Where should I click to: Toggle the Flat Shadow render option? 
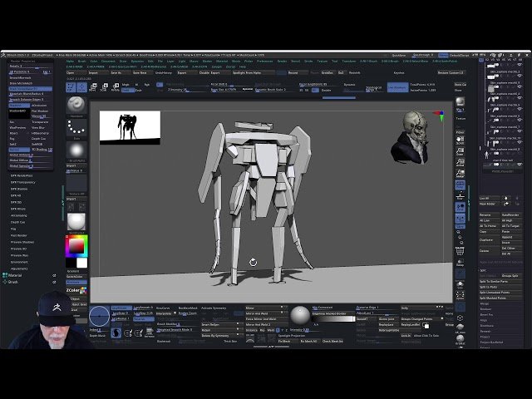(x=42, y=111)
